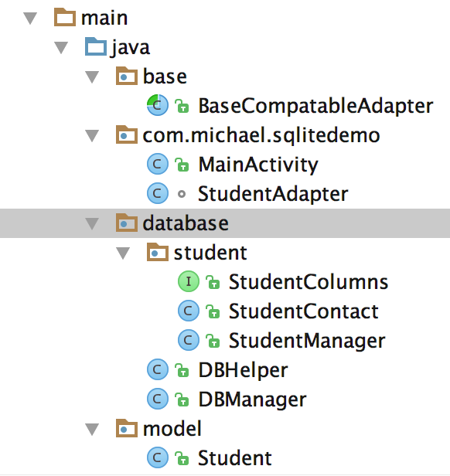Viewport: 450px width, 476px height.
Task: Click the class icon next to StudentManager
Action: click(189, 340)
